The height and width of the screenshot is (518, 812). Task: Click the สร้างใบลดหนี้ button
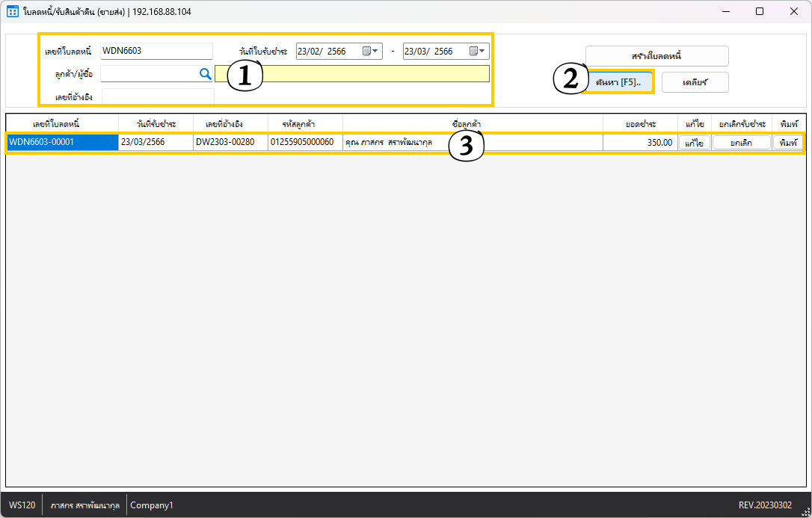coord(656,56)
